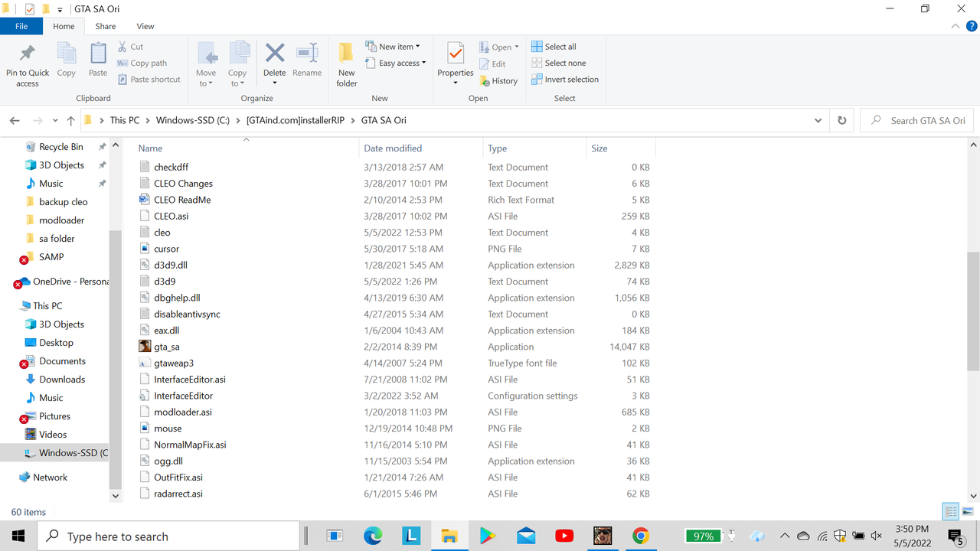Open Google Chrome from the taskbar
Image resolution: width=980 pixels, height=551 pixels.
(x=641, y=536)
